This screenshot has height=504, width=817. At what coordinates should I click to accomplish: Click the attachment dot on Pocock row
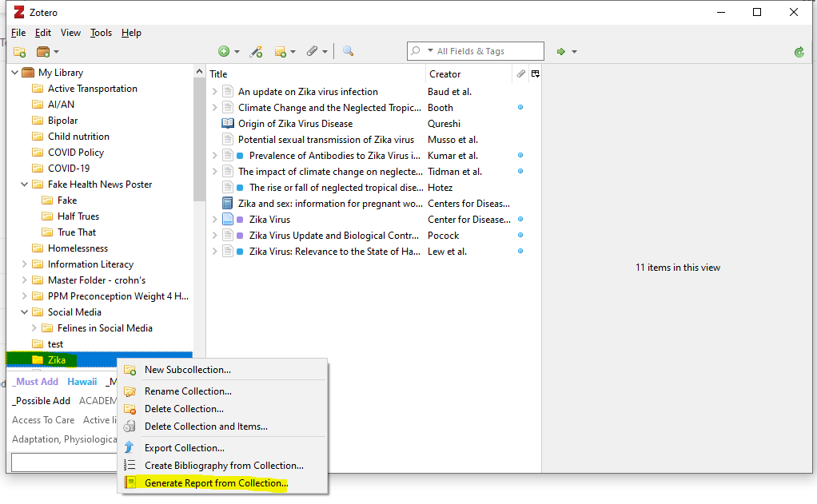click(520, 236)
